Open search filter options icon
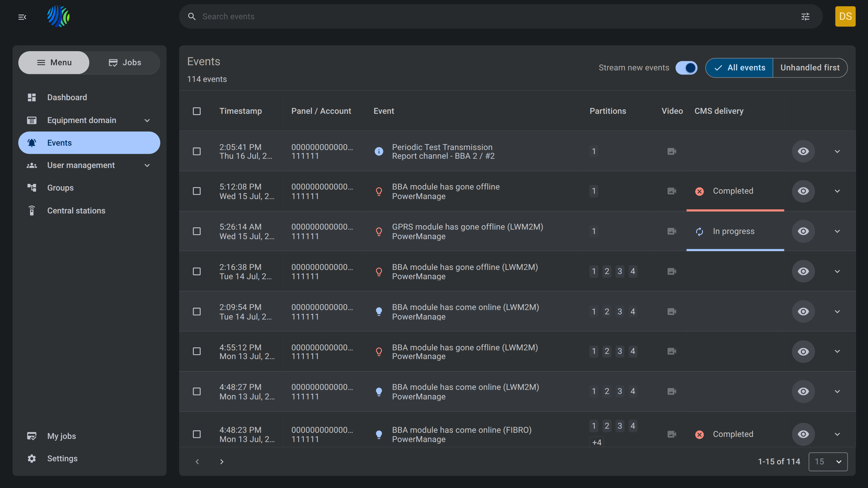The width and height of the screenshot is (868, 488). pos(805,16)
